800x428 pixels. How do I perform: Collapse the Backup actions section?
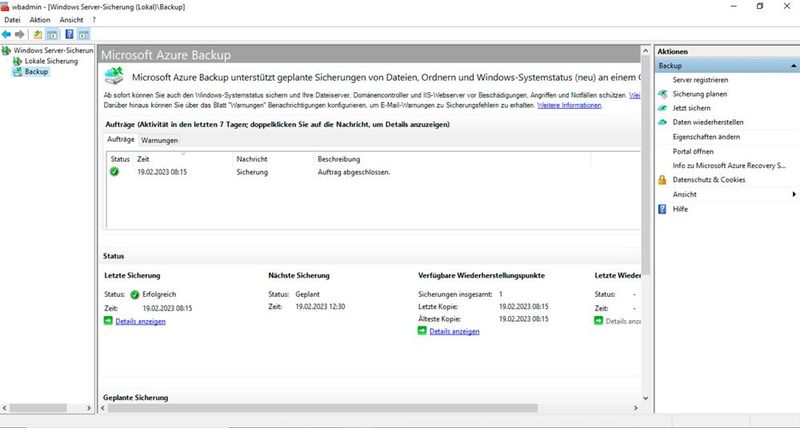pos(794,66)
